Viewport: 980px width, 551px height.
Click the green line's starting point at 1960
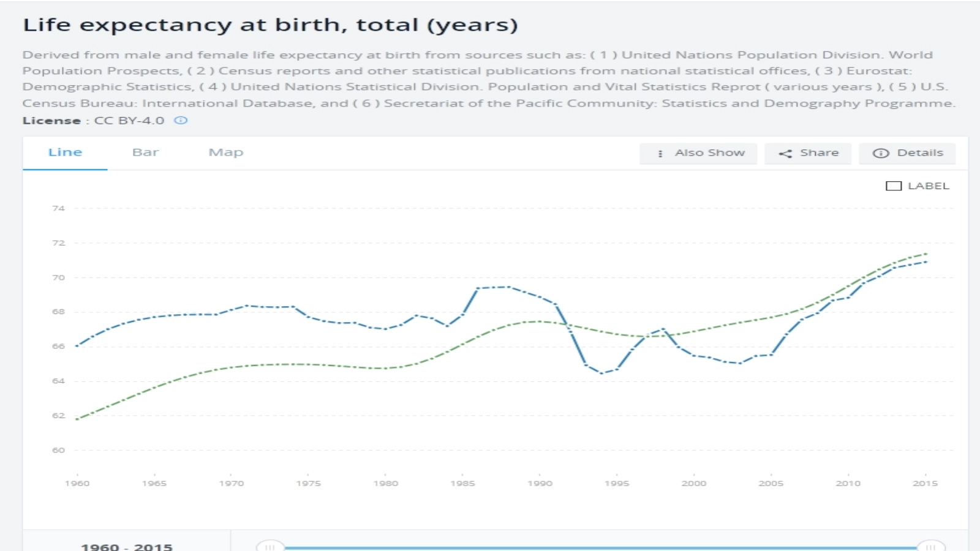click(x=77, y=419)
